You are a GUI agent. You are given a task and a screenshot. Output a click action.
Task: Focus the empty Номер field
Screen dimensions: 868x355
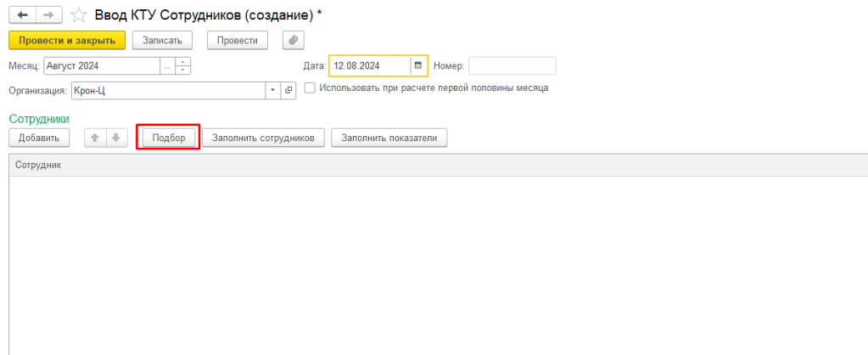pos(512,65)
